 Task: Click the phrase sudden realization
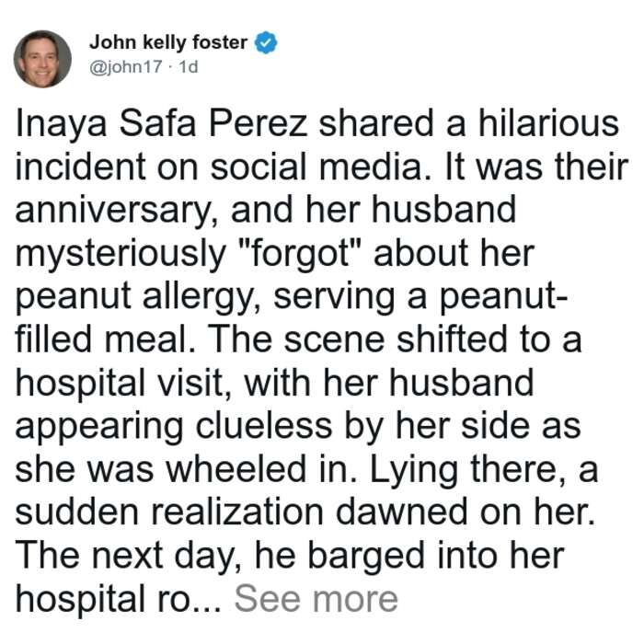click(x=169, y=512)
